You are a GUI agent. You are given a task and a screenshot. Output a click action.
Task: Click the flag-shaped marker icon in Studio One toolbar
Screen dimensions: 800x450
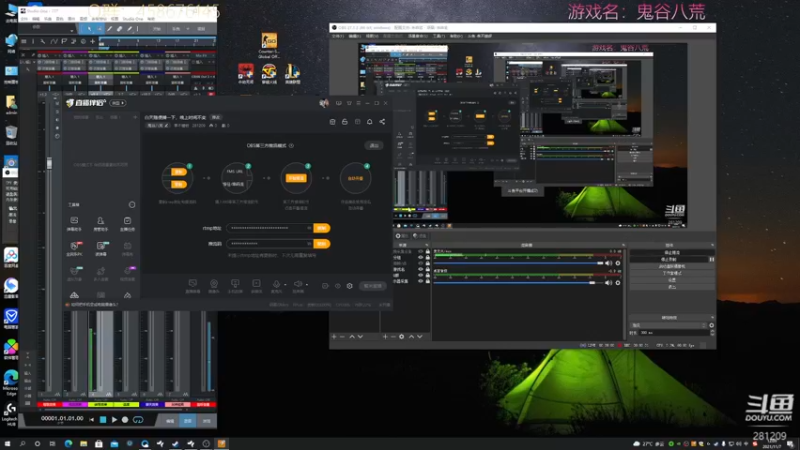click(x=64, y=41)
